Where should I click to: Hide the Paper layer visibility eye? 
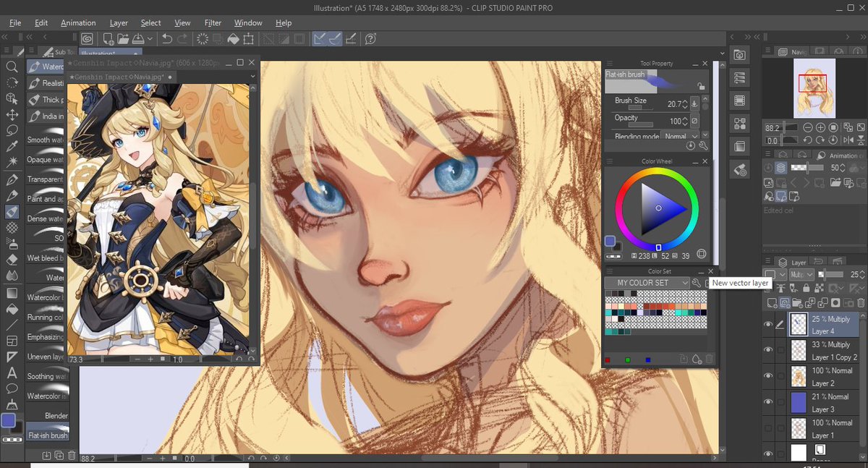tap(768, 454)
